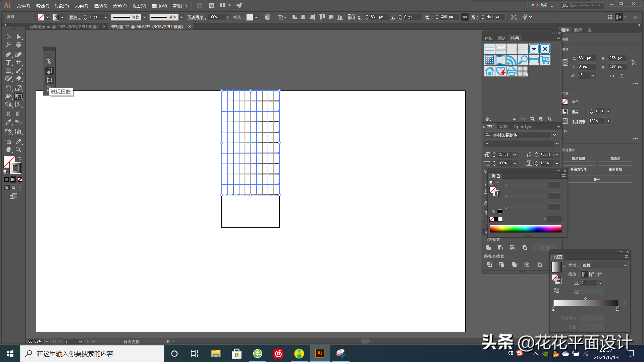Screen dimensions: 644x362
Task: Toggle Free Transform mode in widget
Action: (49, 71)
